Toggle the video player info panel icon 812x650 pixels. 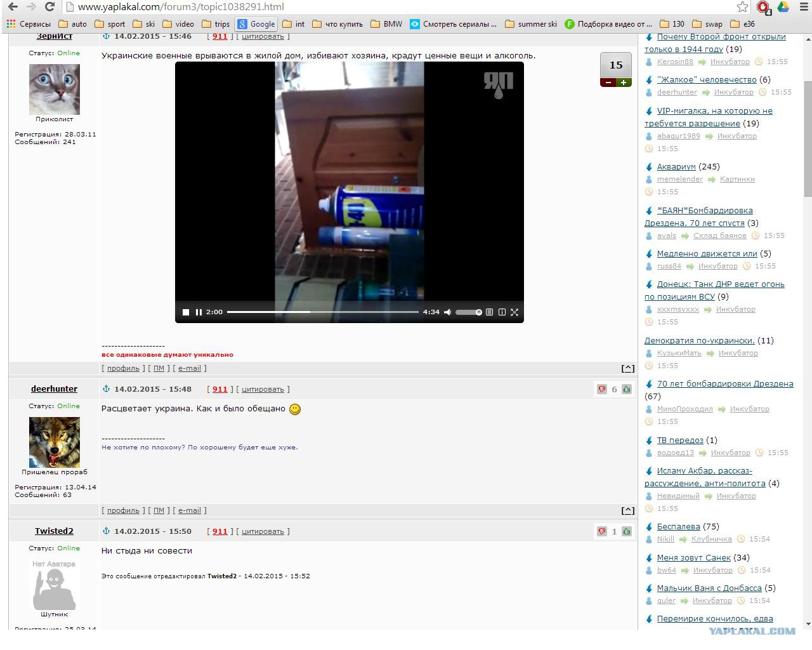coord(502,312)
